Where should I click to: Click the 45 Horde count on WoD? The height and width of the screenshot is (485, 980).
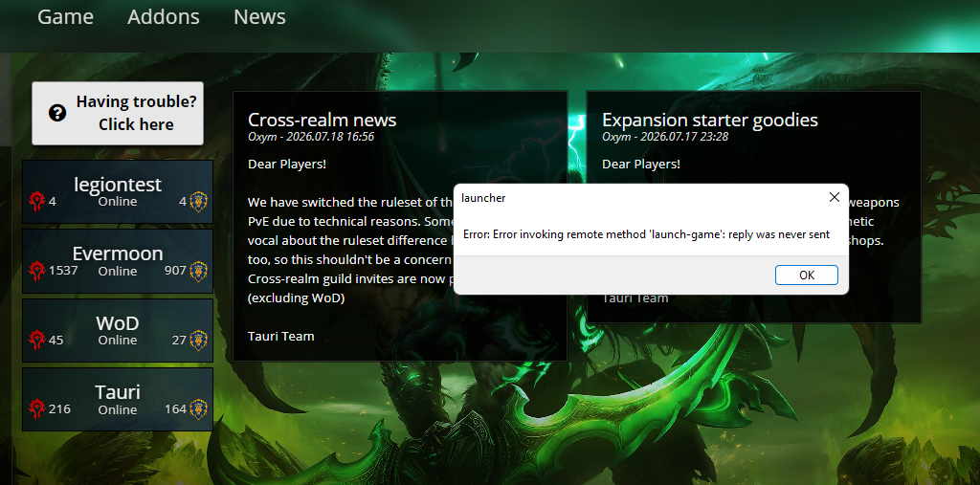tap(56, 341)
